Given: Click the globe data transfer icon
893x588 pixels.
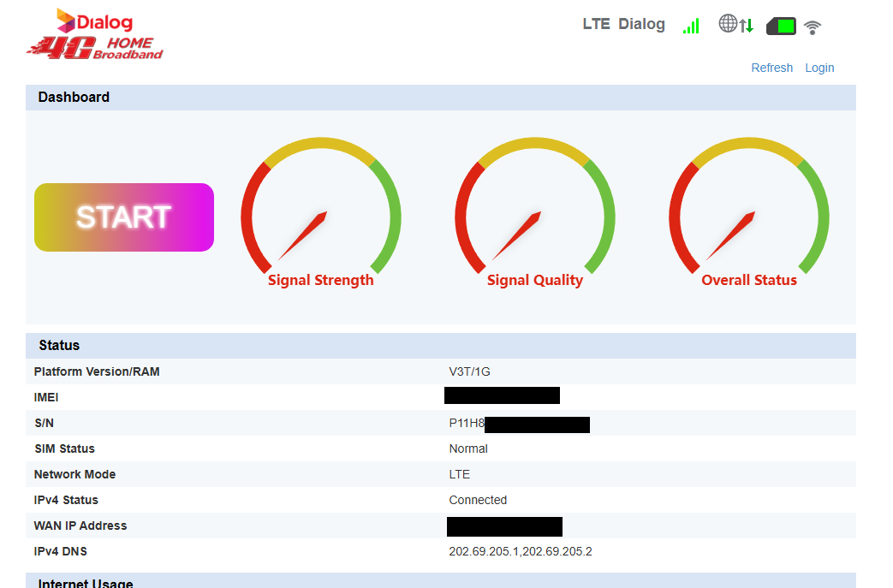Looking at the screenshot, I should 735,24.
